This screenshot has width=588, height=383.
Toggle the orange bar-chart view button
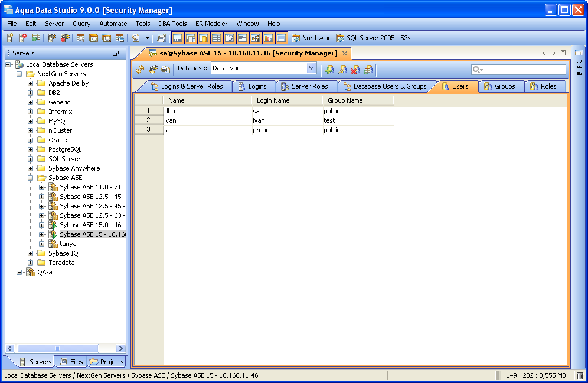coord(268,38)
